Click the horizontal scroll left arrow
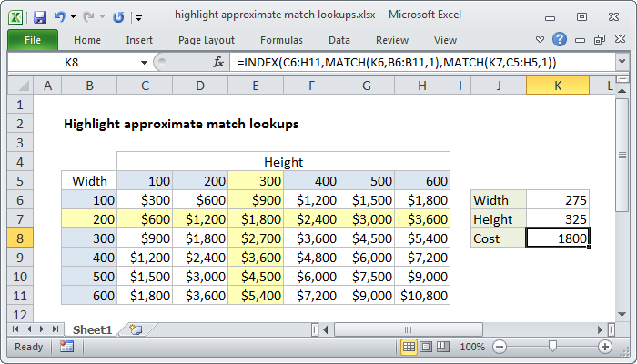Screen dimensions: 637x364 pos(326,329)
